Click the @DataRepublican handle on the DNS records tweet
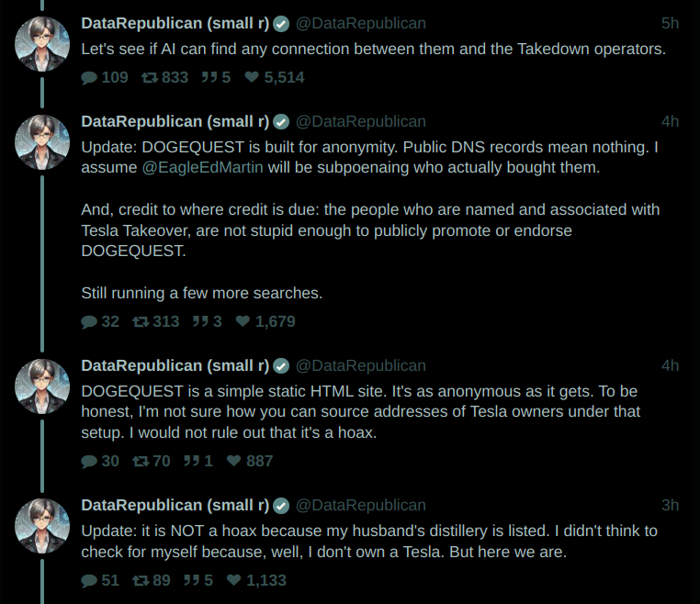This screenshot has height=604, width=700. click(360, 122)
